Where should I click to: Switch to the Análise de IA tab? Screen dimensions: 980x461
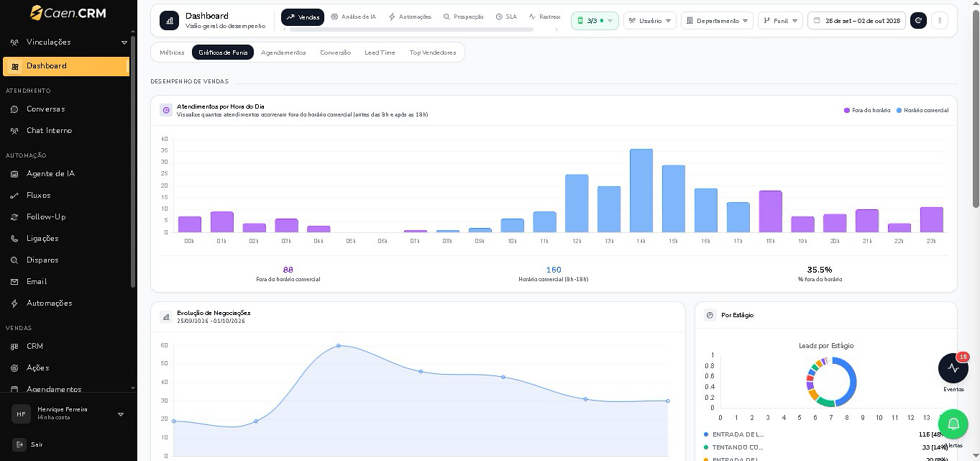pyautogui.click(x=353, y=17)
